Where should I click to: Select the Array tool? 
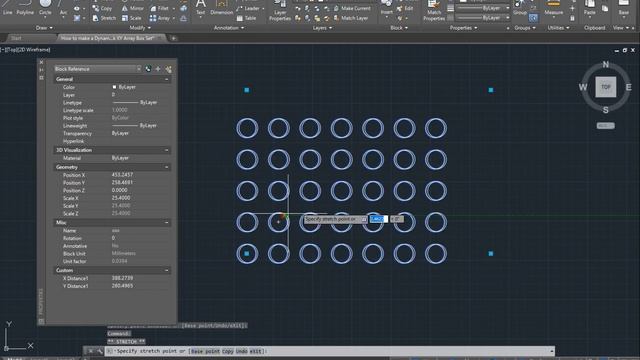(x=160, y=18)
